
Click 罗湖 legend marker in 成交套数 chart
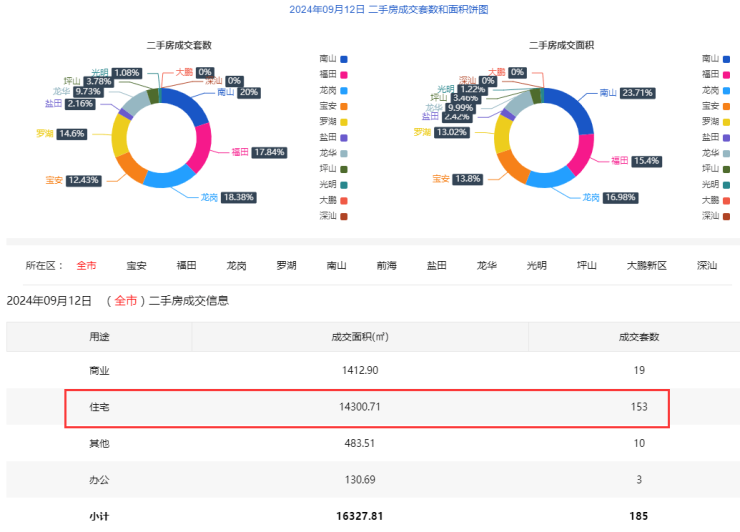pyautogui.click(x=345, y=121)
